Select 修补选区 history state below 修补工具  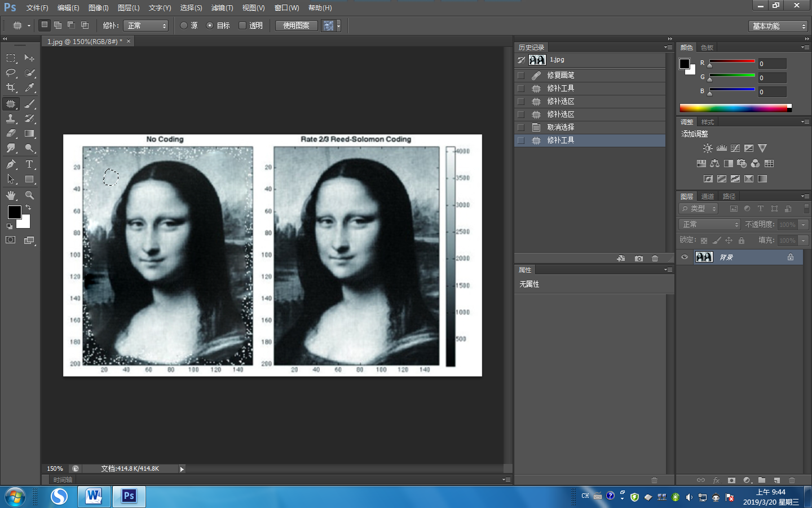pos(590,101)
